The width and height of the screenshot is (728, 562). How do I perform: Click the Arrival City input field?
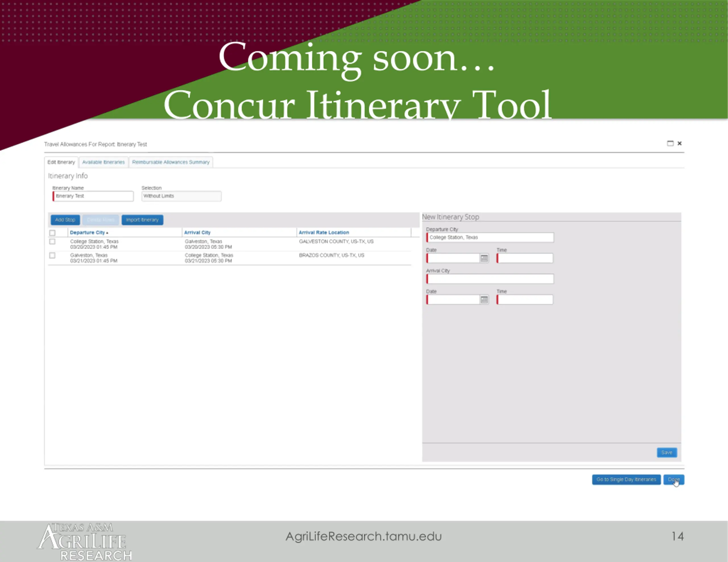[x=490, y=279]
